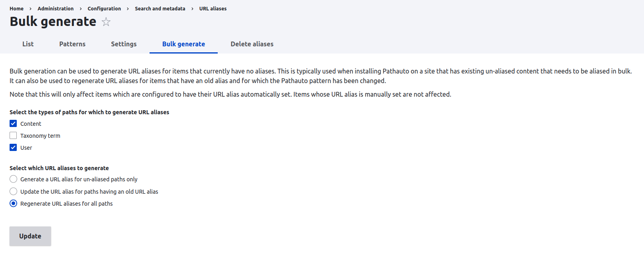Uncheck the Content checkbox

point(13,123)
